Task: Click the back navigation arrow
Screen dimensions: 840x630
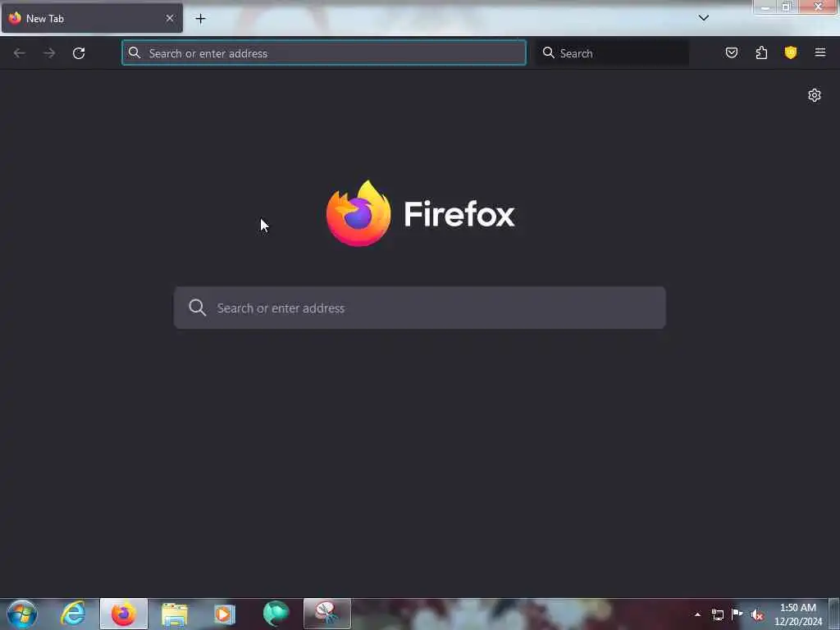Action: tap(20, 53)
